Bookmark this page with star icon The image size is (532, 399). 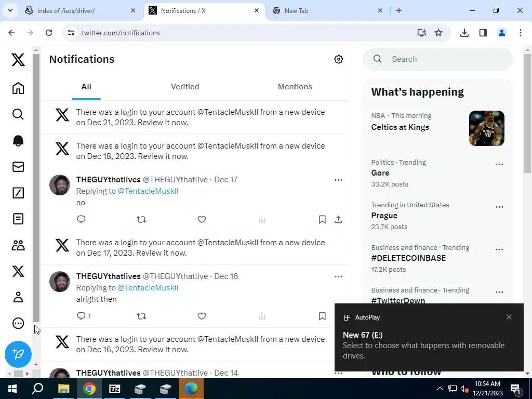(438, 33)
